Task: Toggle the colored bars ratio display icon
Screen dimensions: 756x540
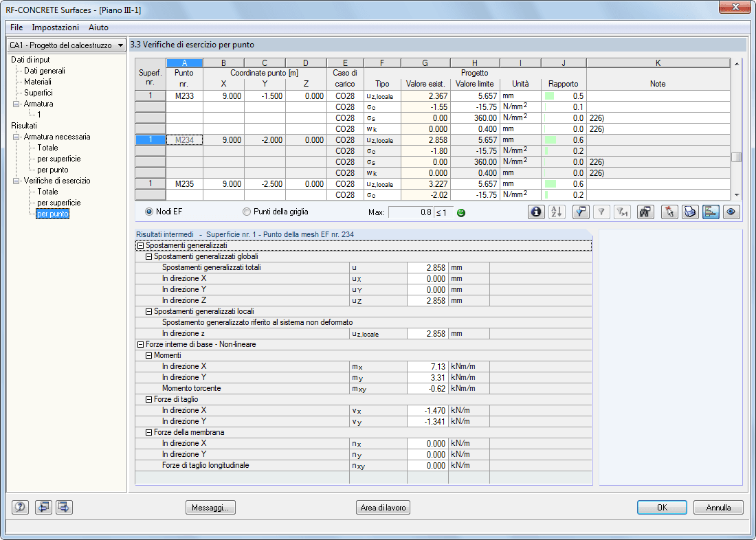Action: click(711, 212)
